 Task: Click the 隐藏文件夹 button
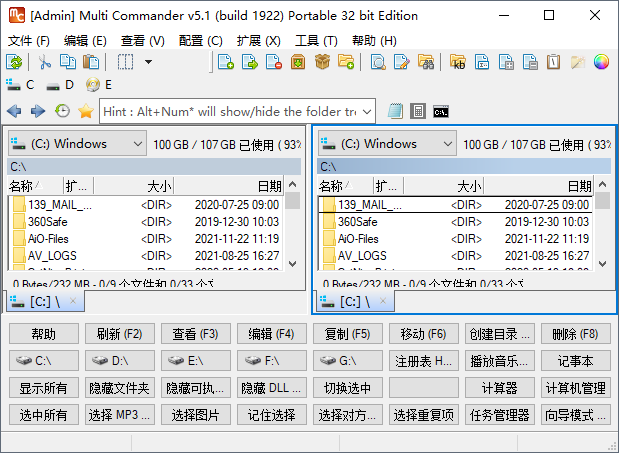click(x=120, y=388)
